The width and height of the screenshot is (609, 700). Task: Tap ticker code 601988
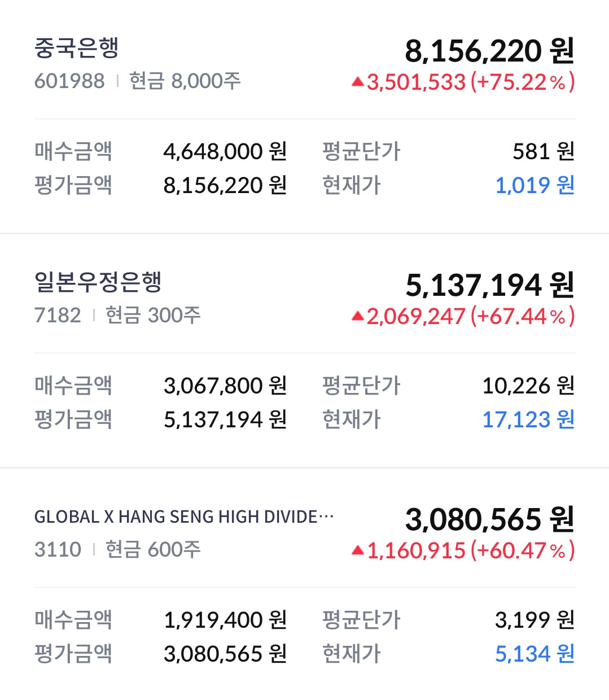click(69, 81)
